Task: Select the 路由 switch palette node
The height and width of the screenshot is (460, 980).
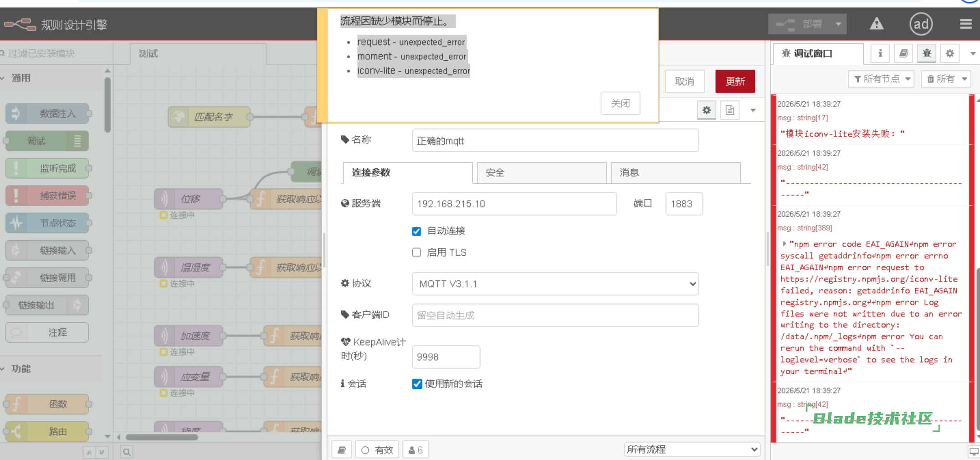Action: [47, 431]
